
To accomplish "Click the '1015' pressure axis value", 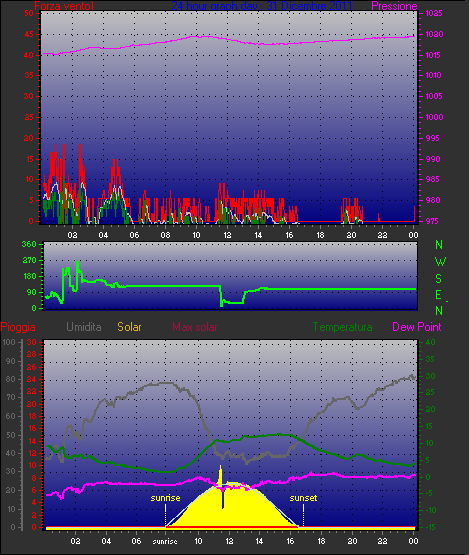I will click(x=433, y=55).
